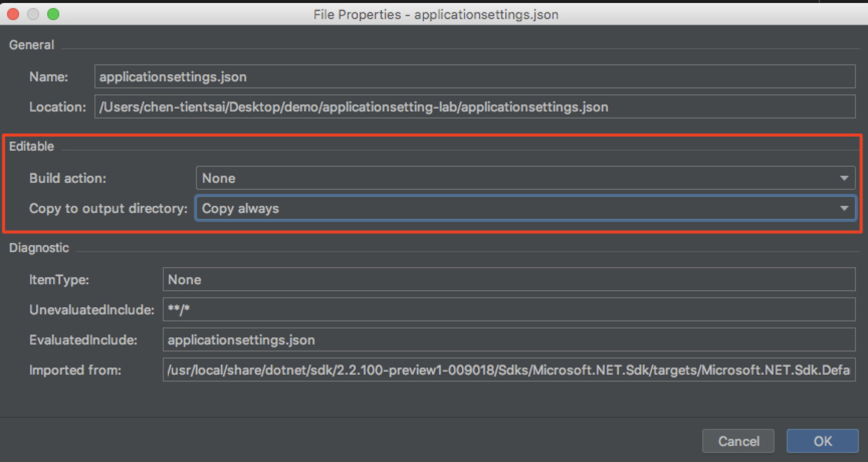
Task: Click the Editable section header
Action: point(31,146)
